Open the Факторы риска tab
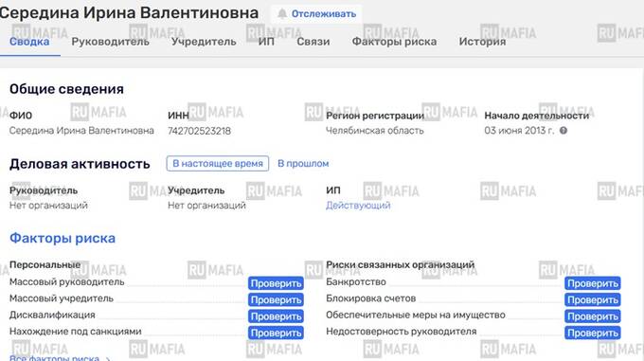 point(394,42)
